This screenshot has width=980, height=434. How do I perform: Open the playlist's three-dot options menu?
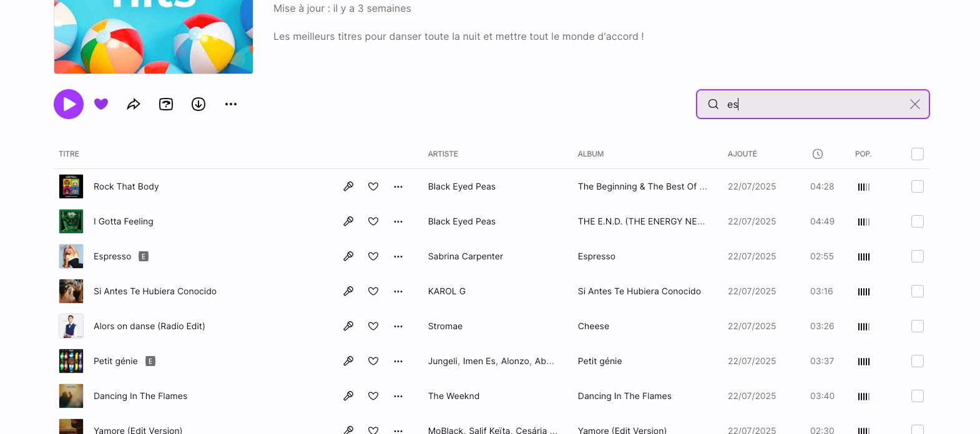231,104
